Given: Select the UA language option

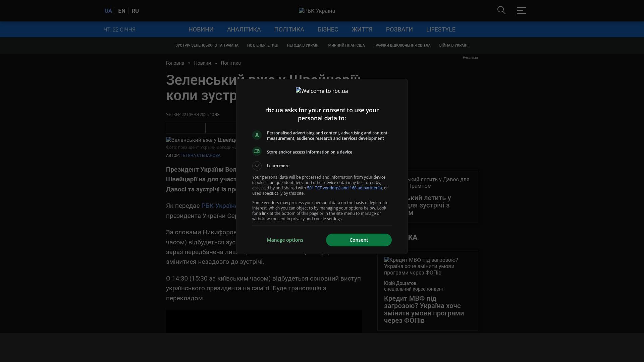Looking at the screenshot, I should 108,11.
